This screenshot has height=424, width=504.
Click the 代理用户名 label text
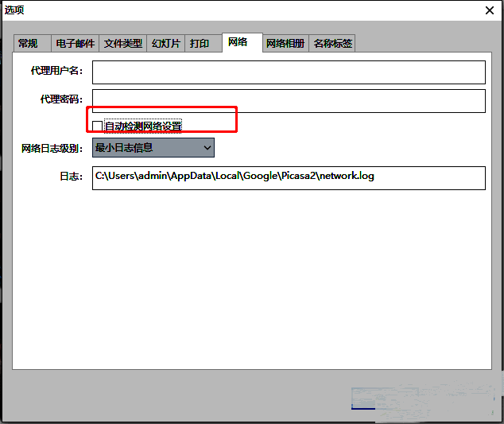pyautogui.click(x=56, y=72)
